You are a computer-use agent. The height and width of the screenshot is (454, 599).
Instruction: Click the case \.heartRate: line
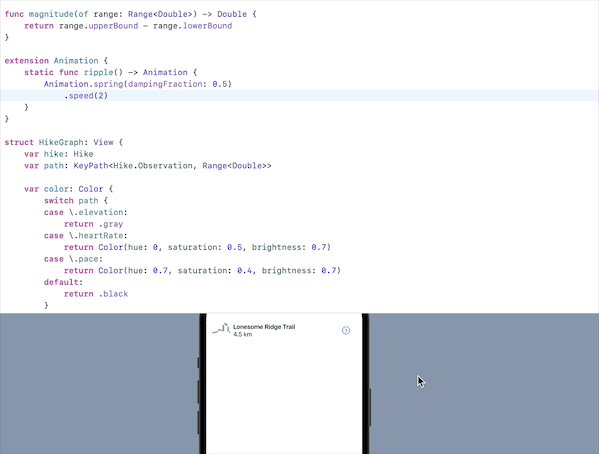pyautogui.click(x=86, y=236)
